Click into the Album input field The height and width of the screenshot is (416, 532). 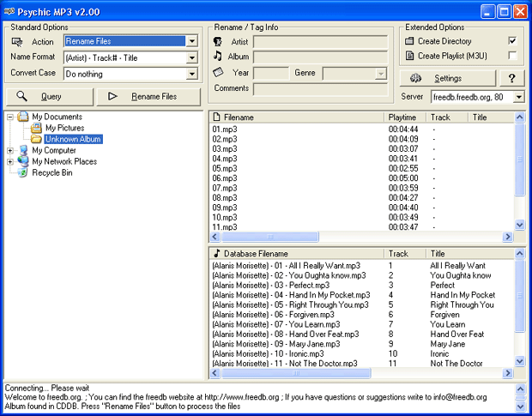coord(320,57)
